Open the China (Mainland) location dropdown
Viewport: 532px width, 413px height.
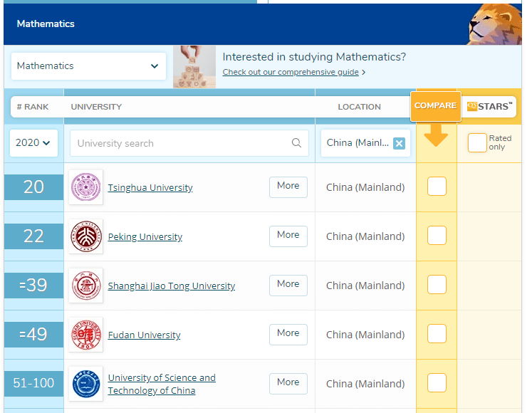[358, 143]
